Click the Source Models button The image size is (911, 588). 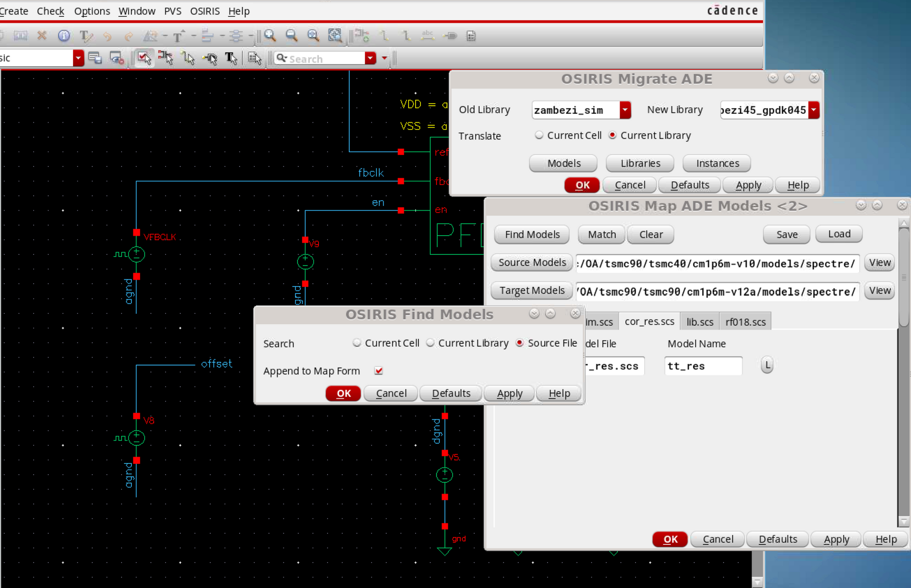(x=532, y=262)
